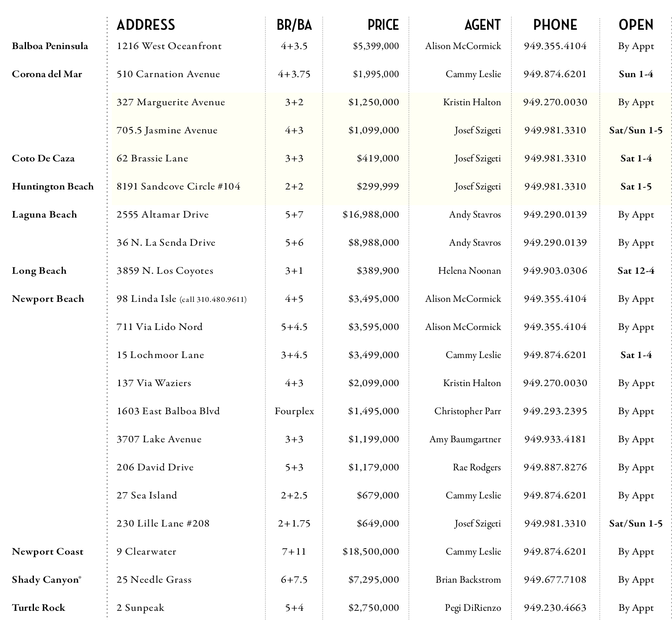Select the Shady Canyon area label
Image resolution: width=672 pixels, height=620 pixels.
click(45, 580)
